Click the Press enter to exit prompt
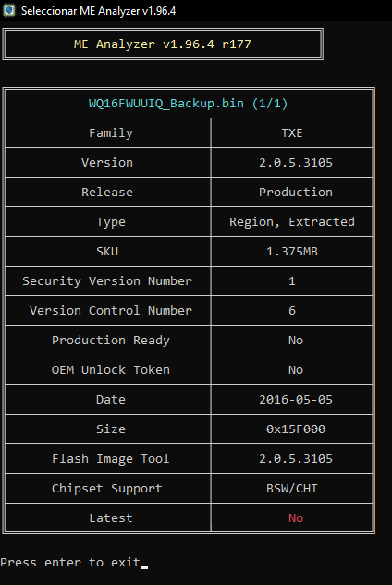This screenshot has height=585, width=392. pos(70,562)
